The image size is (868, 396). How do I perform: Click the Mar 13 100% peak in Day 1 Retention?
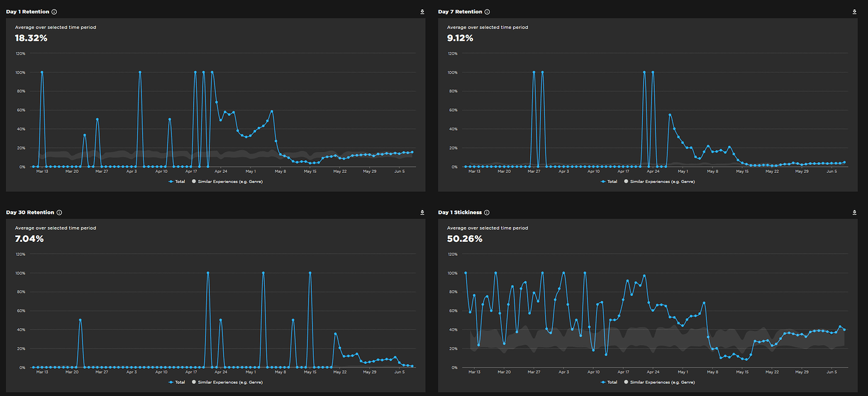coord(42,72)
